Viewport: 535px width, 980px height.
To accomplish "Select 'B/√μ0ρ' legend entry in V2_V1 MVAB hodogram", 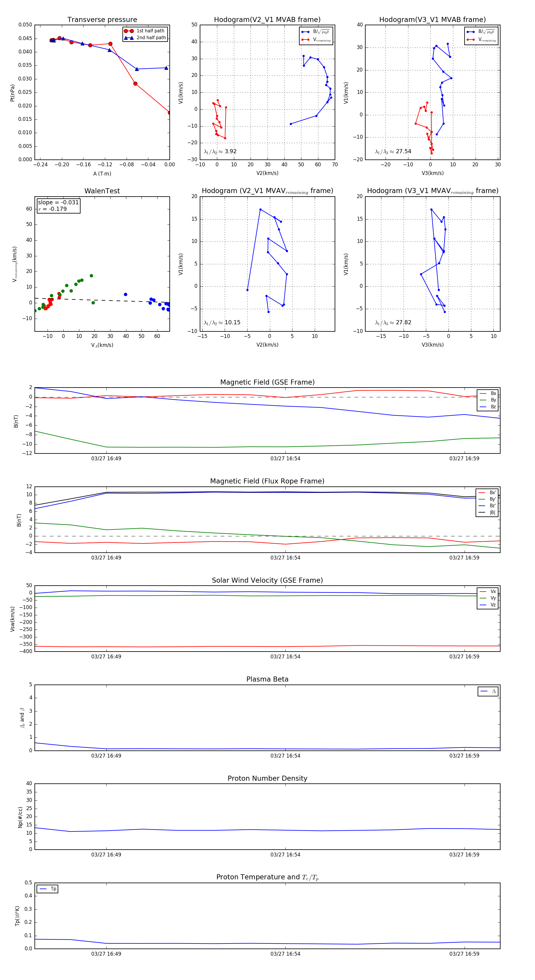I will (x=316, y=32).
